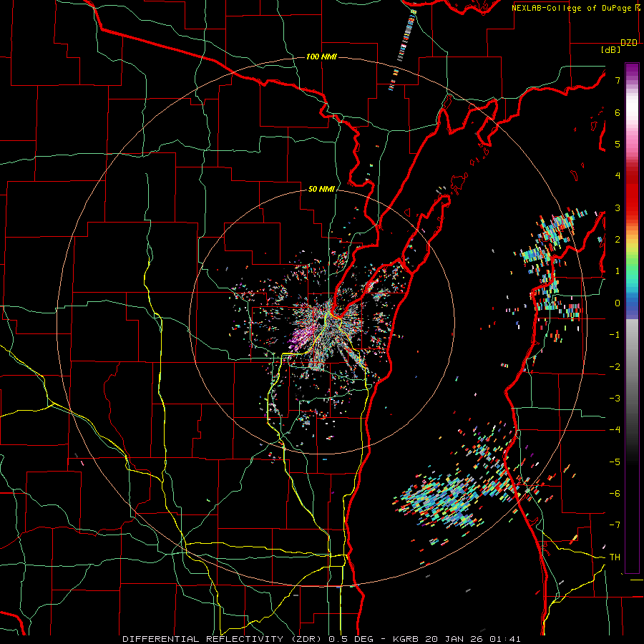Click the ZDR color scale bar
644x644 pixels.
tap(632, 318)
